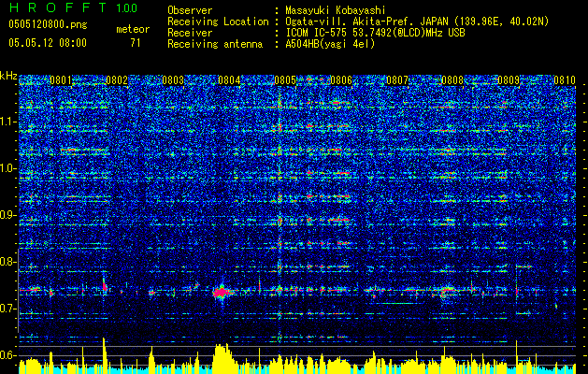This screenshot has width=588, height=374.
Task: Click the 0810 time marker
Action: pos(565,80)
